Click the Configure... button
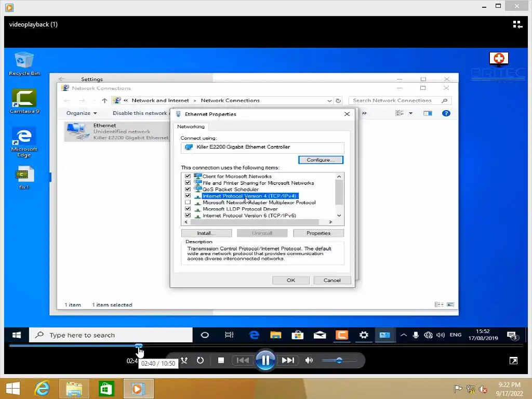The image size is (532, 399). pyautogui.click(x=321, y=160)
